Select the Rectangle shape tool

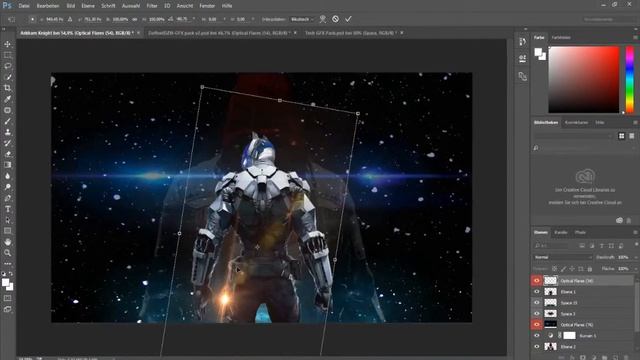[7, 231]
